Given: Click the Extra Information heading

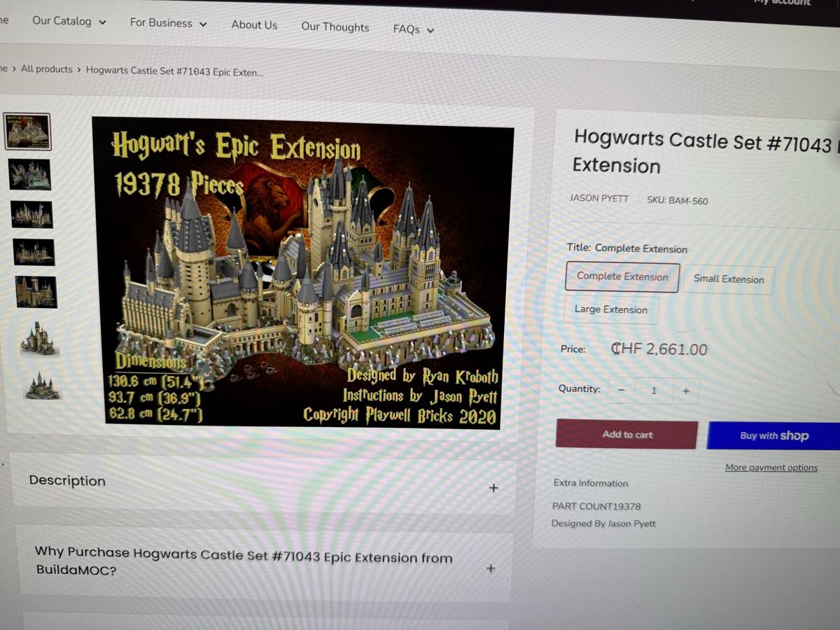Looking at the screenshot, I should [591, 482].
